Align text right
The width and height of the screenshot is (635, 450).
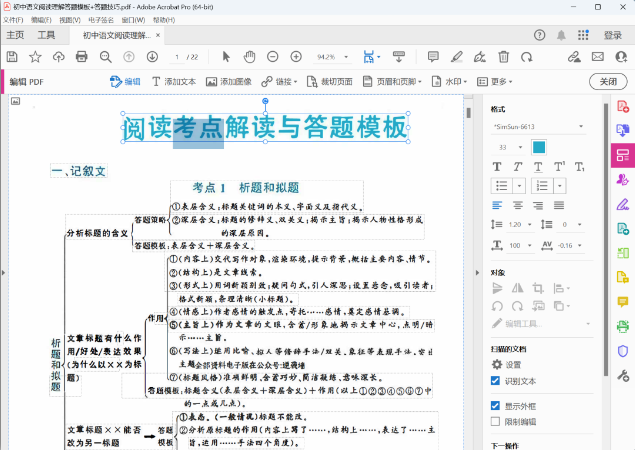point(538,205)
